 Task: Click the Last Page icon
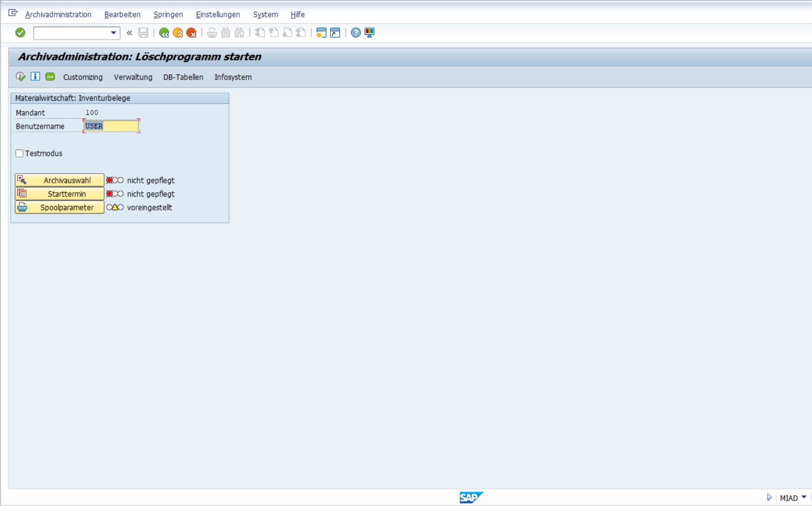[301, 33]
